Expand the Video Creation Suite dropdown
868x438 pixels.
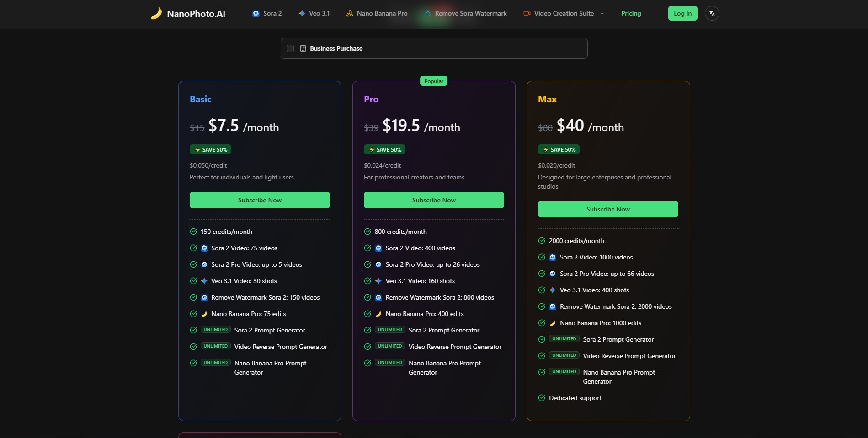tap(602, 14)
